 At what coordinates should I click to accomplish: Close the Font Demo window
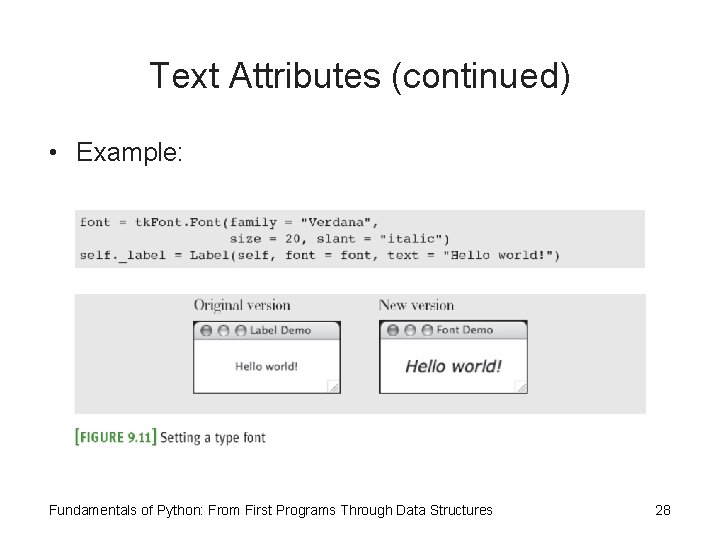[393, 330]
